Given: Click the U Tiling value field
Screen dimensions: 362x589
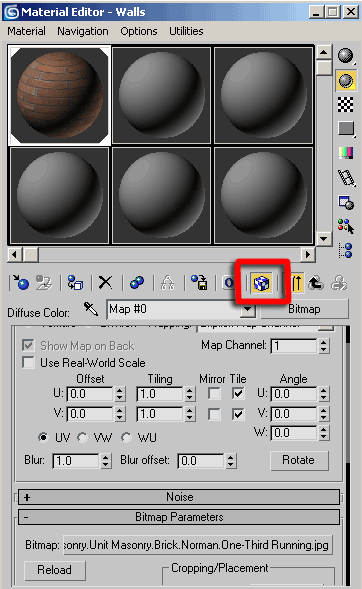Looking at the screenshot, I should tap(160, 394).
